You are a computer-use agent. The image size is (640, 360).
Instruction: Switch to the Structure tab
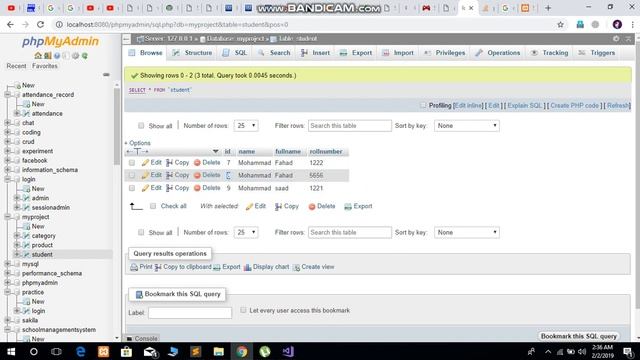(192, 53)
